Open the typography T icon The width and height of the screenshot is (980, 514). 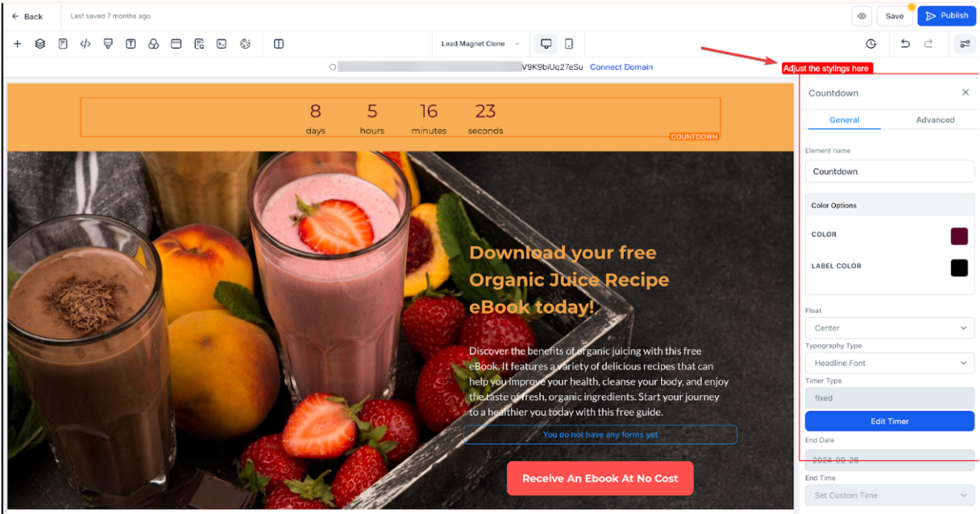pyautogui.click(x=131, y=44)
